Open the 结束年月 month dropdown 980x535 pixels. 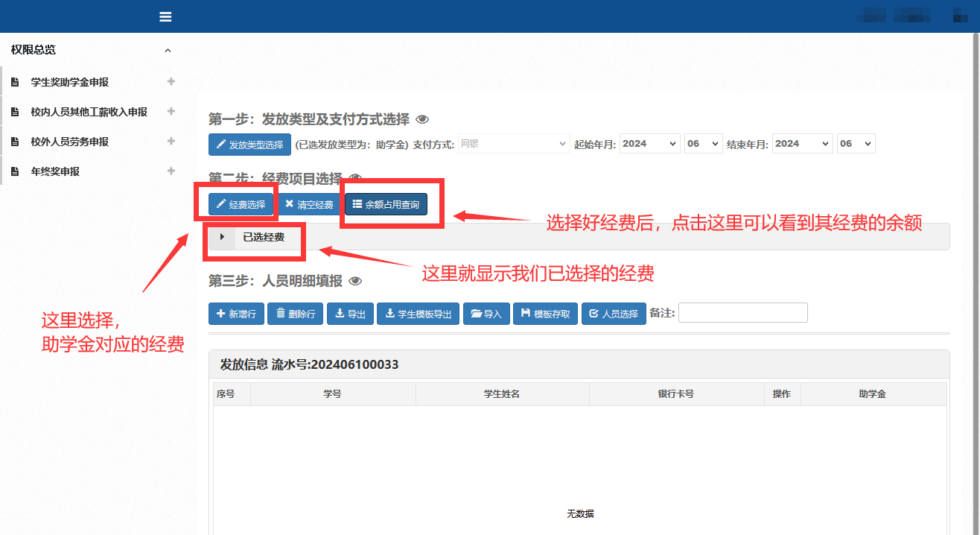(856, 144)
